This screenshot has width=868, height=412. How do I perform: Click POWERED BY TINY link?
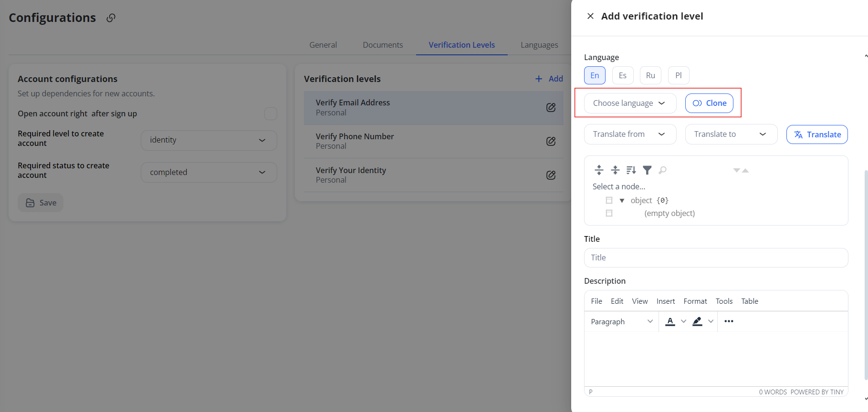817,392
